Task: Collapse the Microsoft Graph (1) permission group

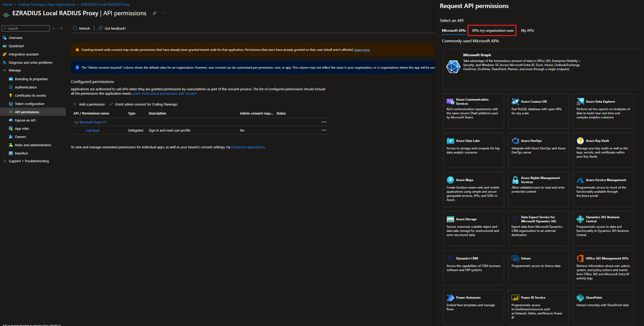Action: [76, 122]
